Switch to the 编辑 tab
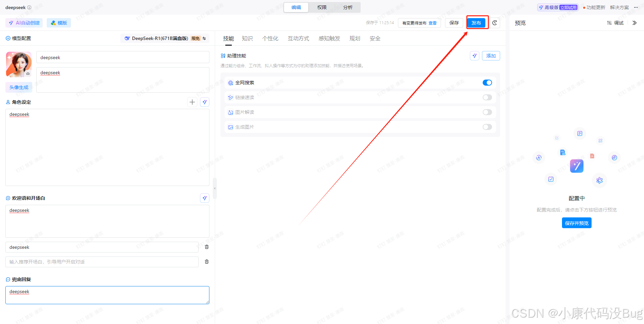This screenshot has width=644, height=324. [296, 7]
